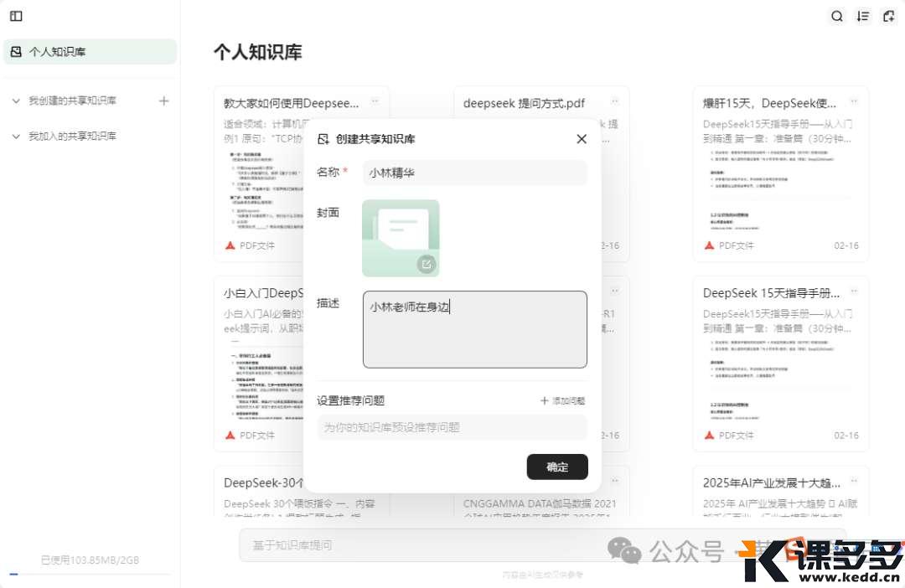The height and width of the screenshot is (588, 905).
Task: Open the sort order icon
Action: coord(863,16)
